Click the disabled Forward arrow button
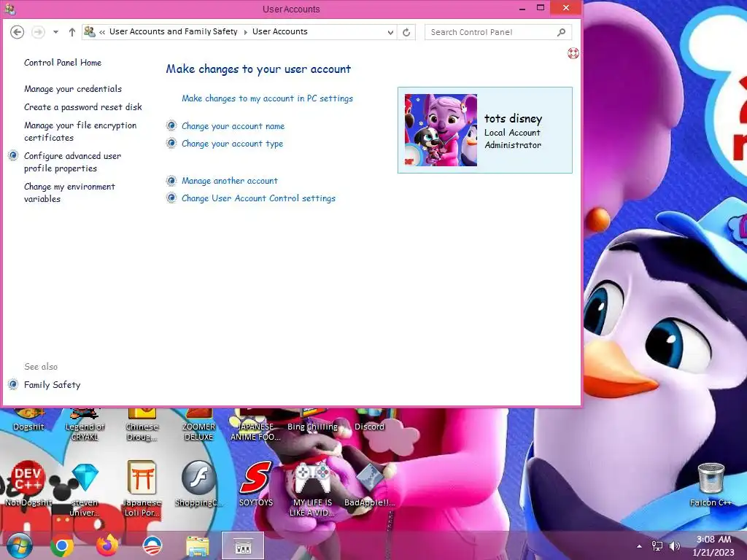Screen dimensions: 747x560 38,32
